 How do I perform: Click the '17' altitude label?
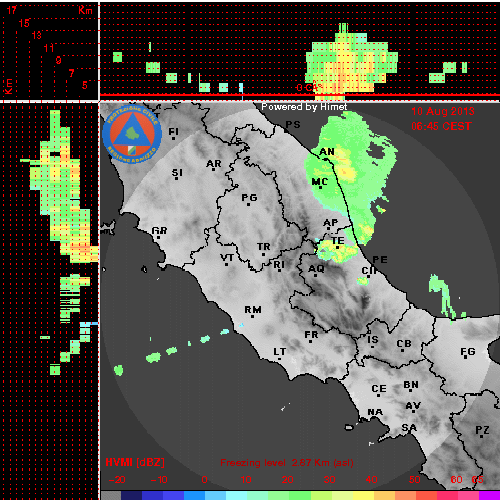11,10
